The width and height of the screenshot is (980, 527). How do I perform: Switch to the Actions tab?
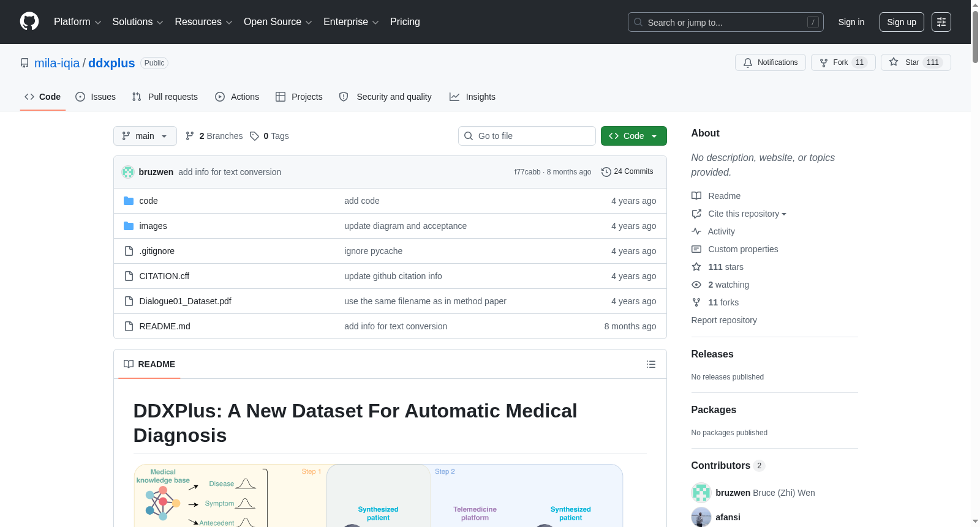click(237, 97)
